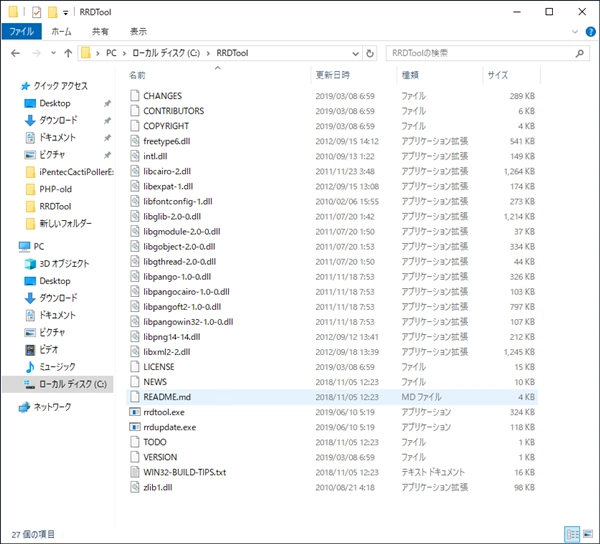
Task: Expand the ribbon with the chevron
Action: 575,32
